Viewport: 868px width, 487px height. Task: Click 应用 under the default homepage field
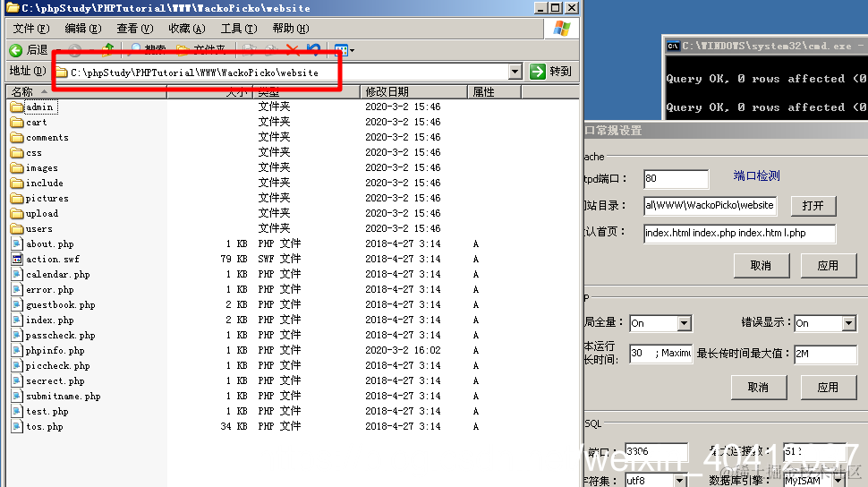pyautogui.click(x=828, y=265)
